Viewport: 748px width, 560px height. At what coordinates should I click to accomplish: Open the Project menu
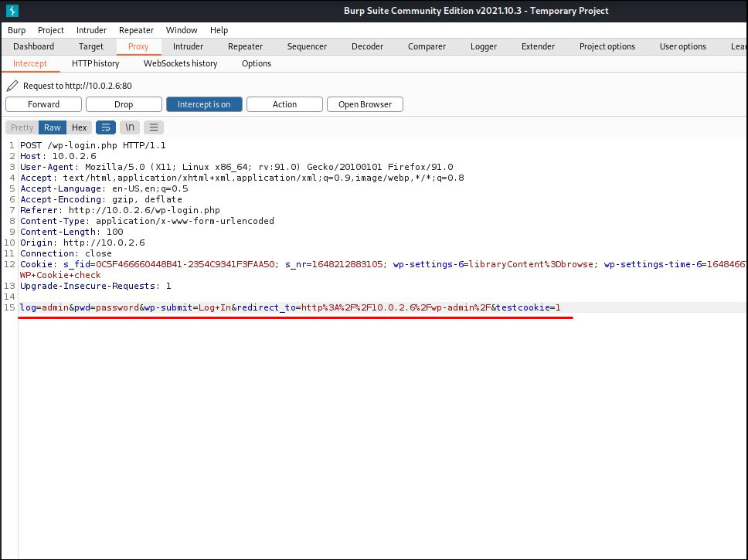tap(51, 30)
